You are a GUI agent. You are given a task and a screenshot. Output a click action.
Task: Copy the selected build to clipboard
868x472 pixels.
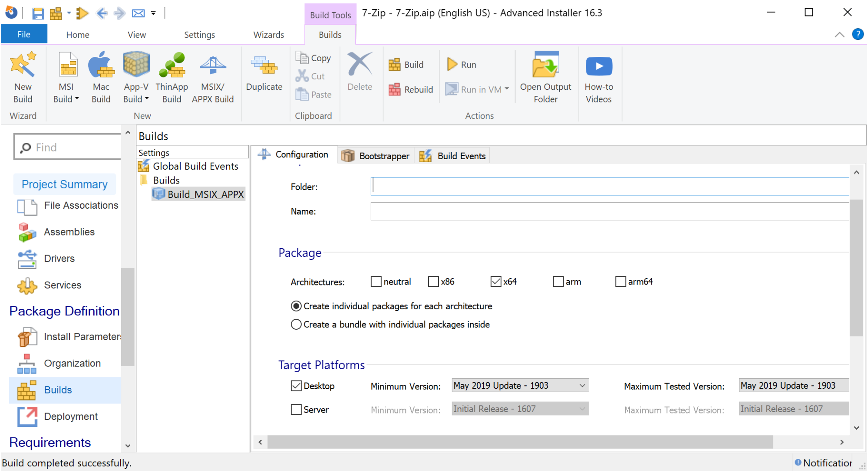coord(313,58)
